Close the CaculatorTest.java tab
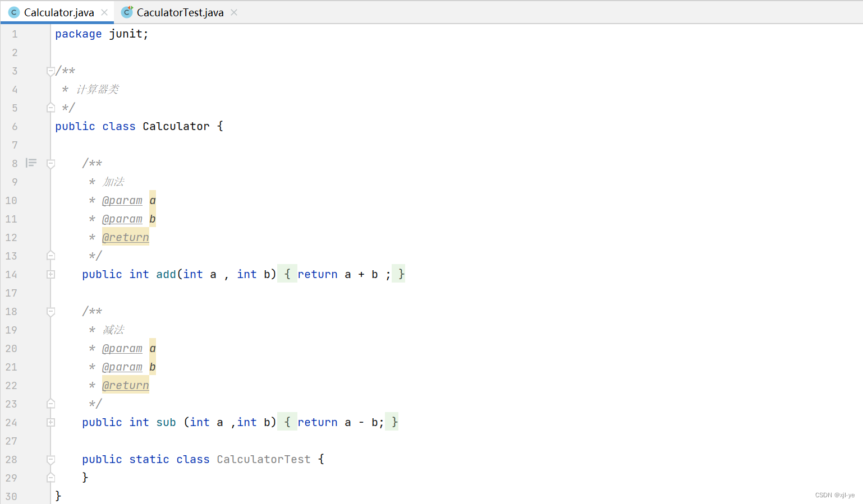Image resolution: width=863 pixels, height=504 pixels. (234, 12)
